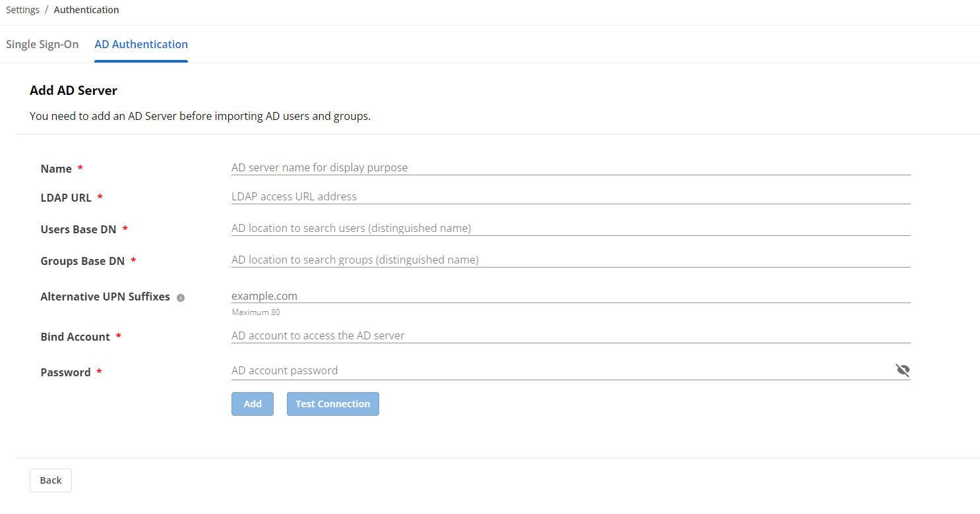Click the Authentication breadcrumb item
980x514 pixels.
click(86, 10)
